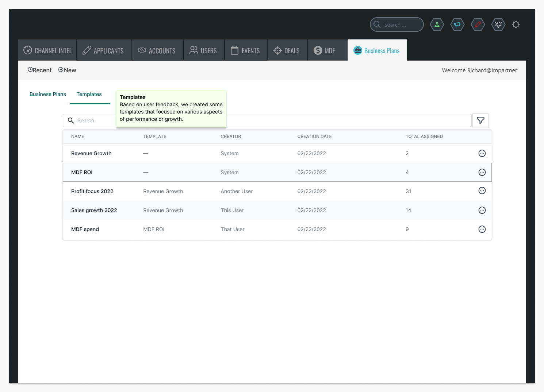Open more options for MDF ROI row
This screenshot has width=544, height=392.
pos(482,172)
